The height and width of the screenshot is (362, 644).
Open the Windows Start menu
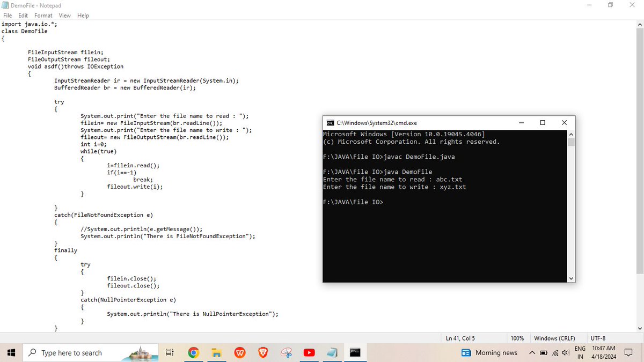point(10,352)
